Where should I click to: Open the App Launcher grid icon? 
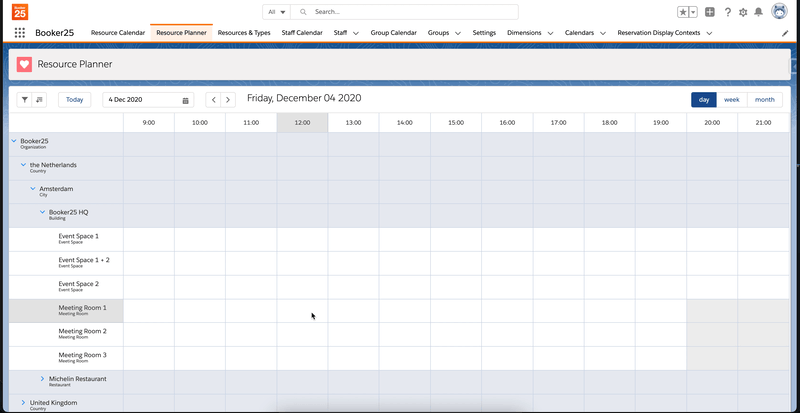click(20, 33)
